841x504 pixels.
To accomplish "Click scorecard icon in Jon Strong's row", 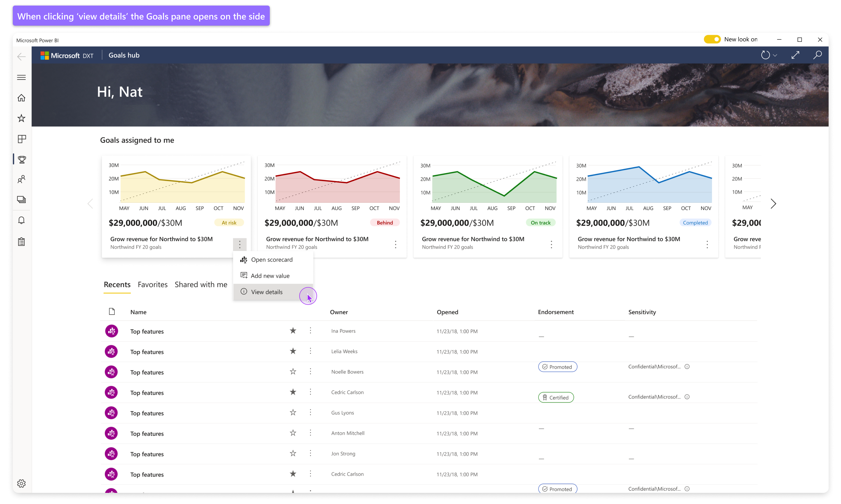I will (x=111, y=454).
